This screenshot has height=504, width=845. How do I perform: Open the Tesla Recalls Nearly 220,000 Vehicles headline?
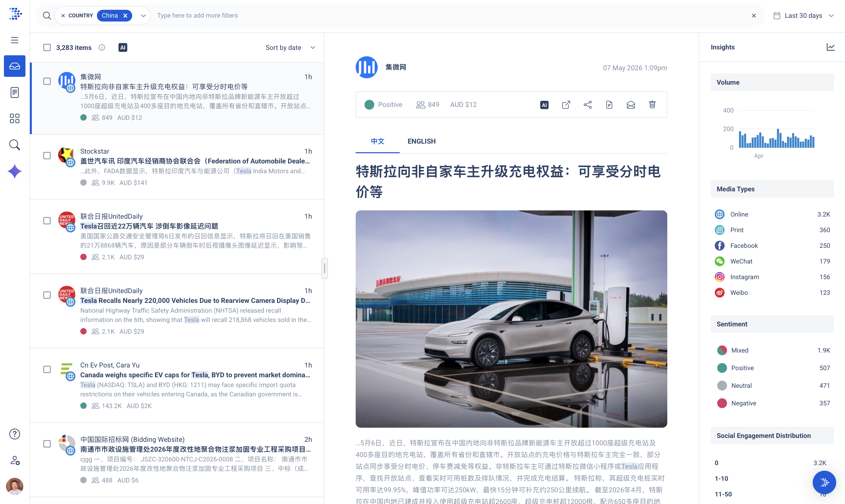195,301
